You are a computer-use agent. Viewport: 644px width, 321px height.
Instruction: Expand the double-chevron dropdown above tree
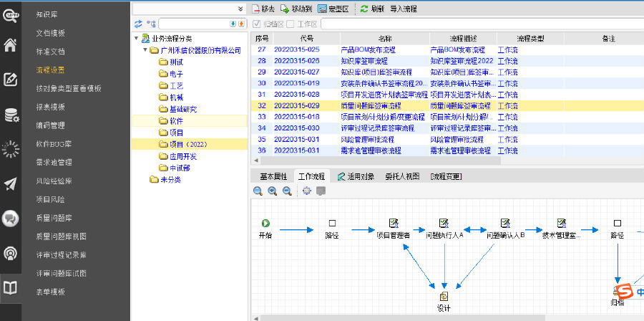pos(240,9)
